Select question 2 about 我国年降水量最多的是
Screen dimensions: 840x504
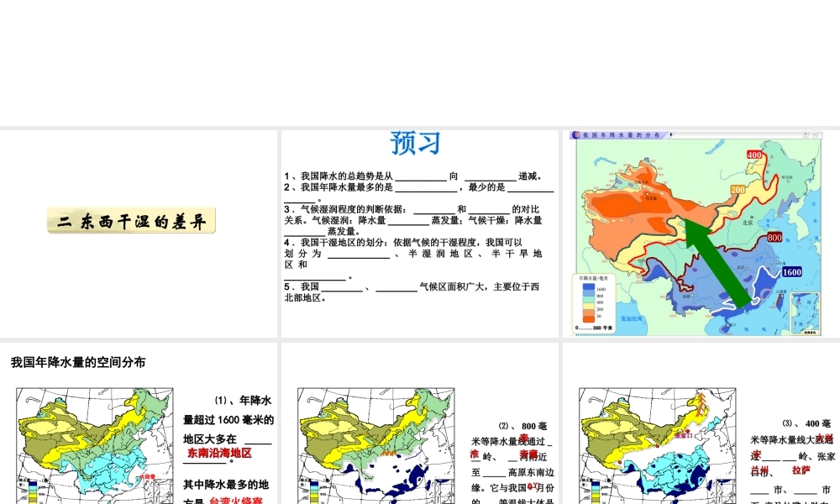[x=419, y=192]
